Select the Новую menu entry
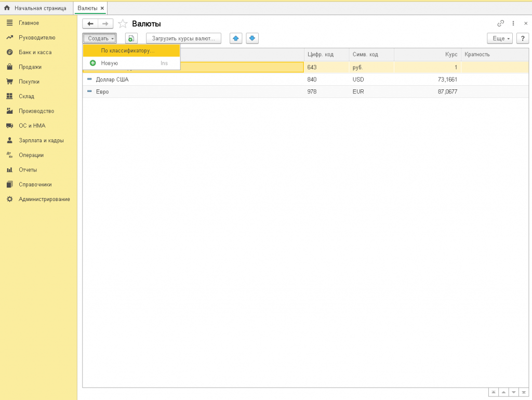Viewport: 532px width, 400px height. 110,63
